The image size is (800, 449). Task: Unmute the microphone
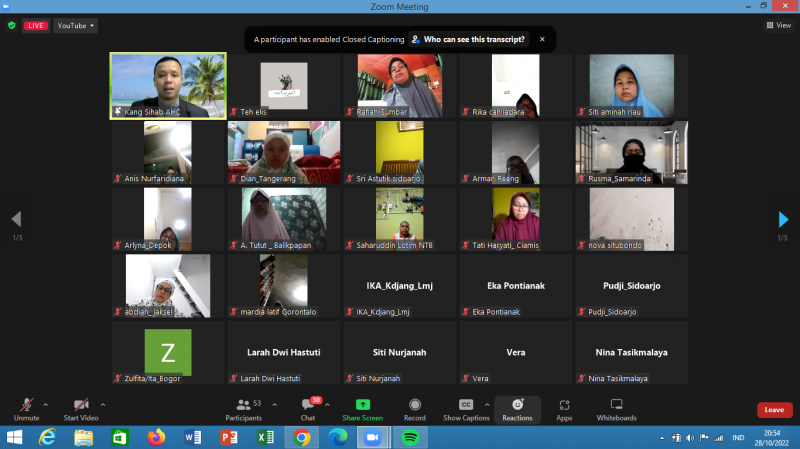pyautogui.click(x=26, y=407)
